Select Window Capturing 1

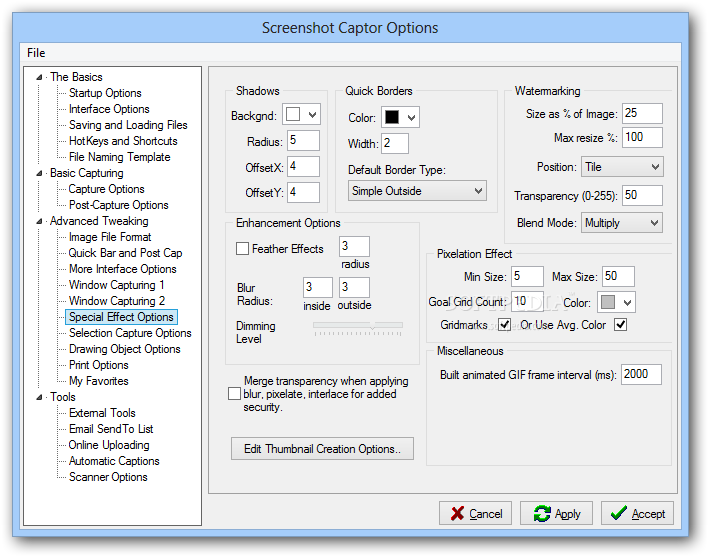[116, 285]
